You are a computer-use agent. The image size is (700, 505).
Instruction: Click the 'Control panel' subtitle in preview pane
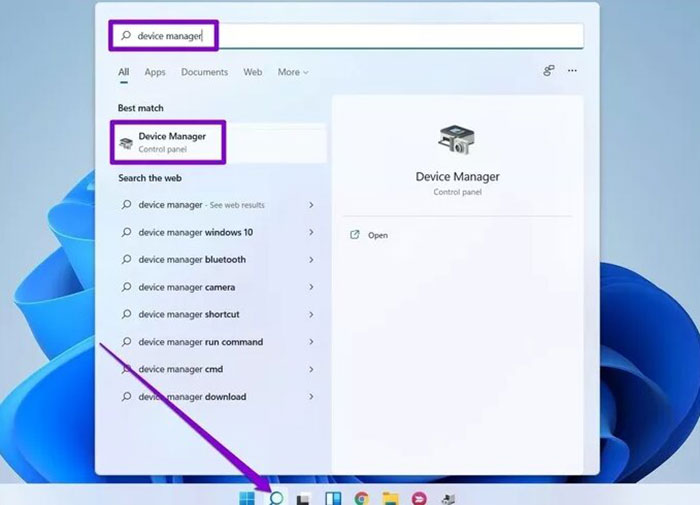(x=457, y=192)
